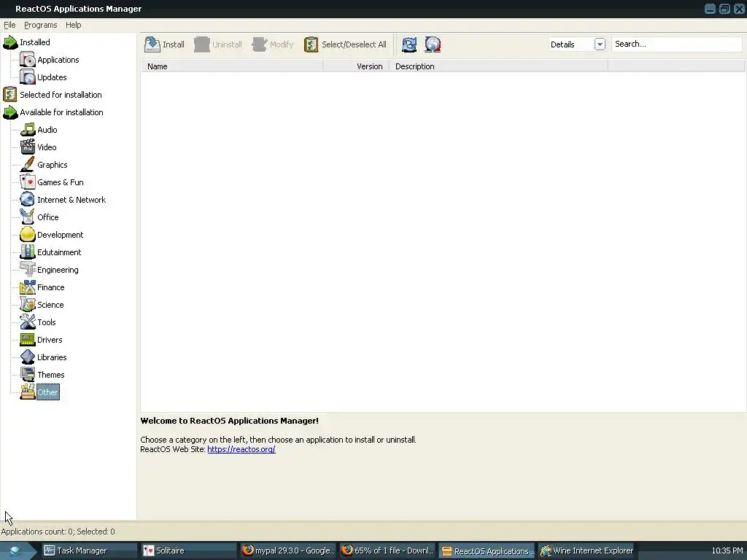Select the Games & Fun tree label
Viewport: 747px width, 560px height.
(x=61, y=182)
